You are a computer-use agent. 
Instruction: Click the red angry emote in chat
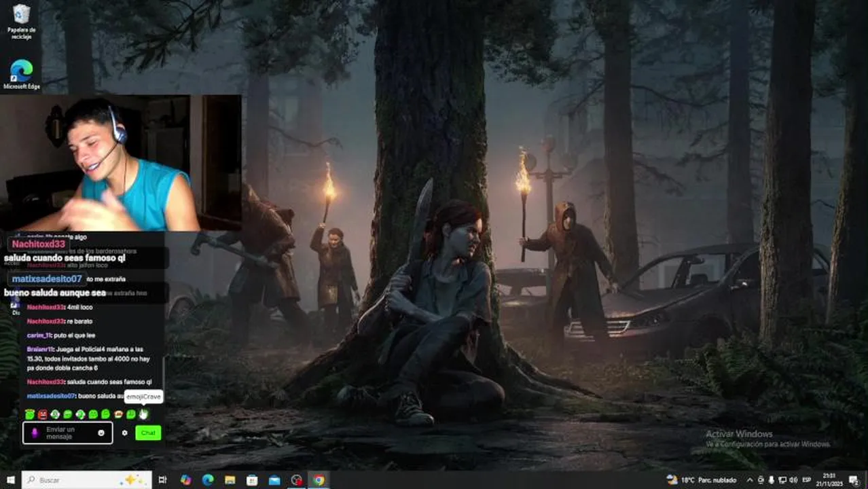(43, 414)
